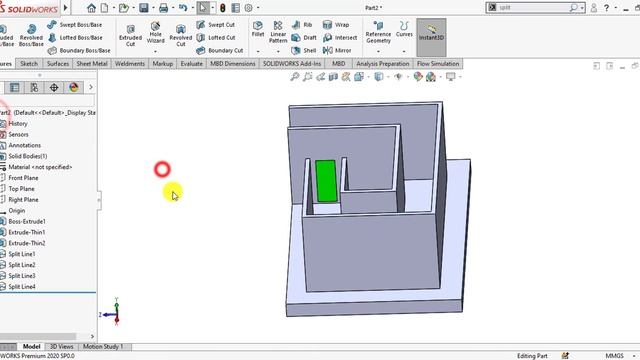This screenshot has height=360, width=640.
Task: Choose the Extruded Cut tool
Action: (x=130, y=35)
